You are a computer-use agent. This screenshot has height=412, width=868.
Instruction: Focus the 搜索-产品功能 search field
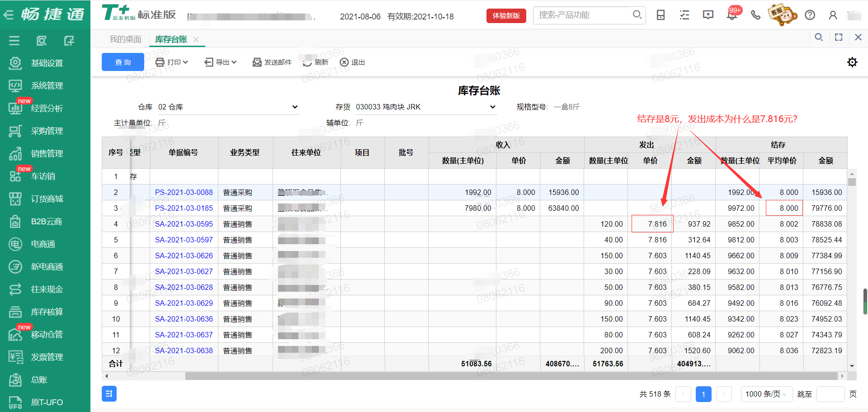coord(582,15)
